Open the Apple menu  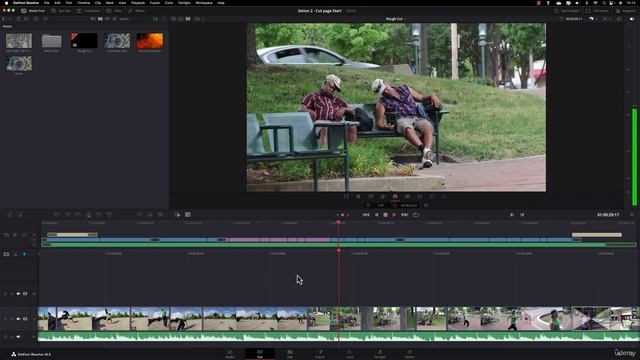click(x=6, y=3)
